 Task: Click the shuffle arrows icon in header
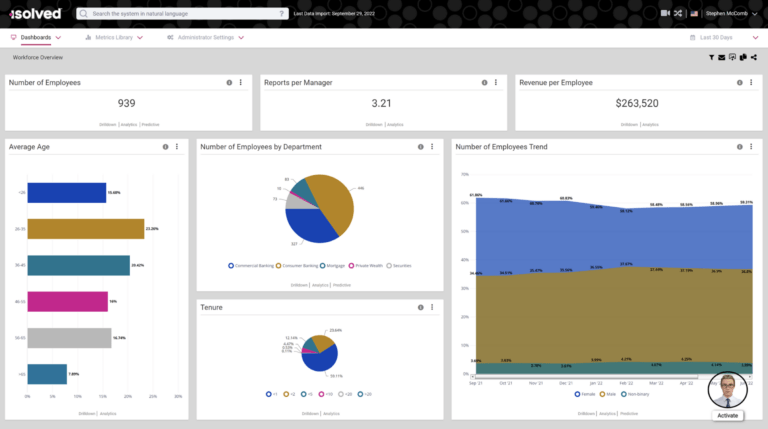678,14
